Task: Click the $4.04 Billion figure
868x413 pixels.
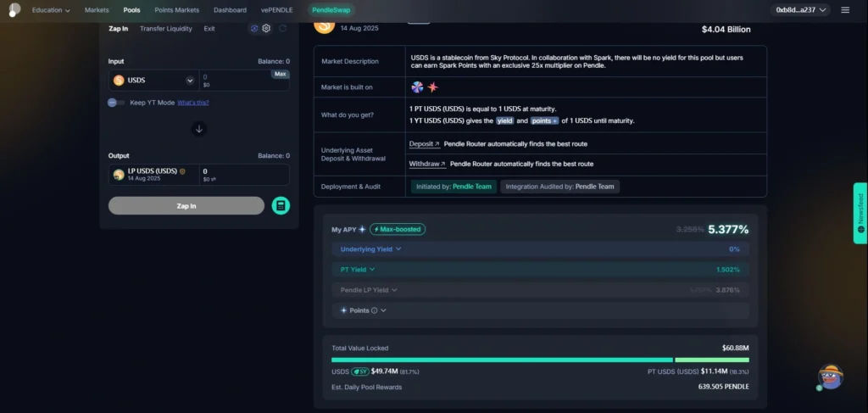Action: [726, 30]
